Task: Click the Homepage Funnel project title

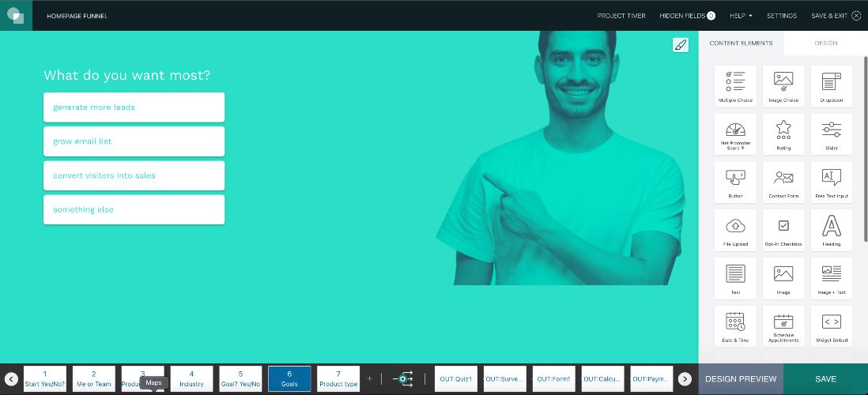Action: pos(77,16)
